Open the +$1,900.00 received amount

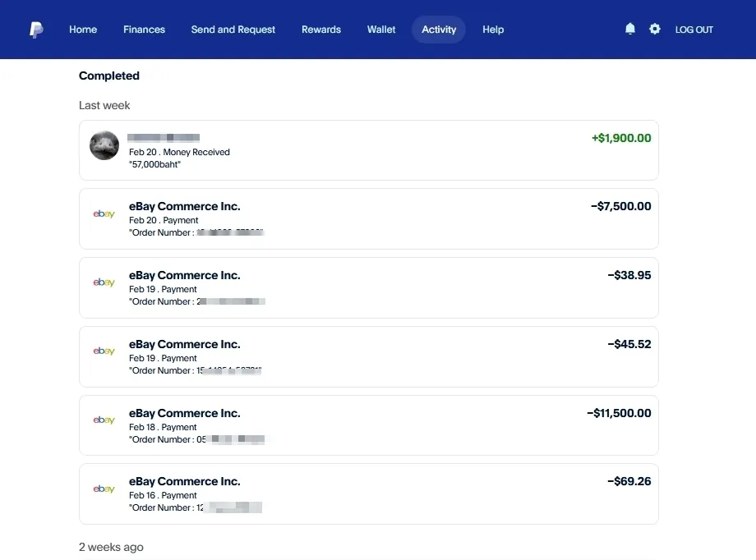click(621, 138)
